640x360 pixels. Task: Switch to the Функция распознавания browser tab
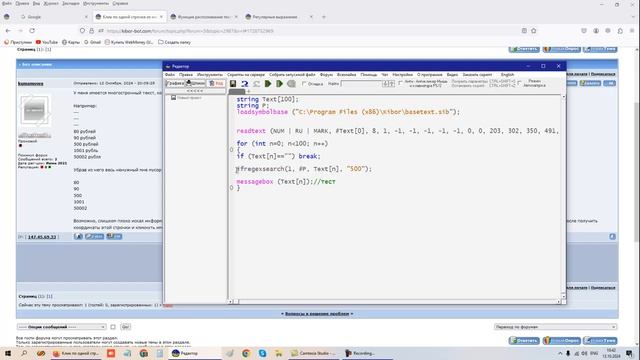pyautogui.click(x=204, y=17)
